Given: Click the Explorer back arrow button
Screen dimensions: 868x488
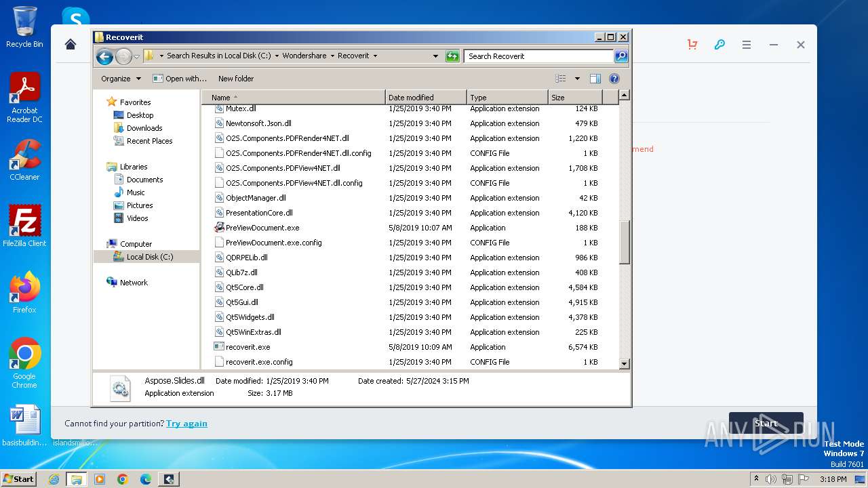Looking at the screenshot, I should (104, 56).
